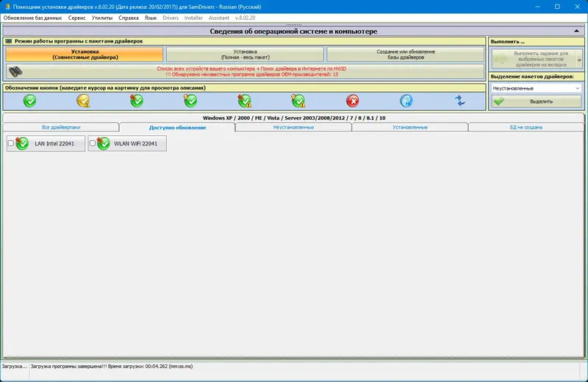Image resolution: width=588 pixels, height=382 pixels.
Task: Open the Сервис menu
Action: click(77, 18)
